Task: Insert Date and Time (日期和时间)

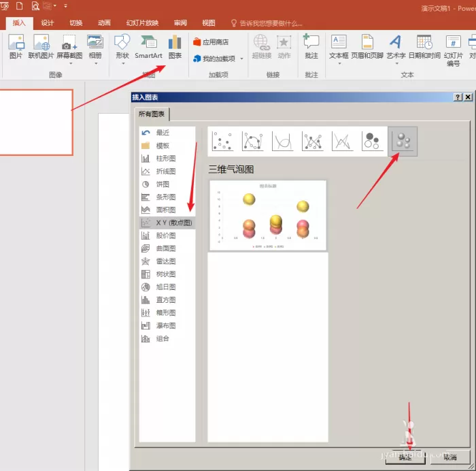Action: pos(424,46)
